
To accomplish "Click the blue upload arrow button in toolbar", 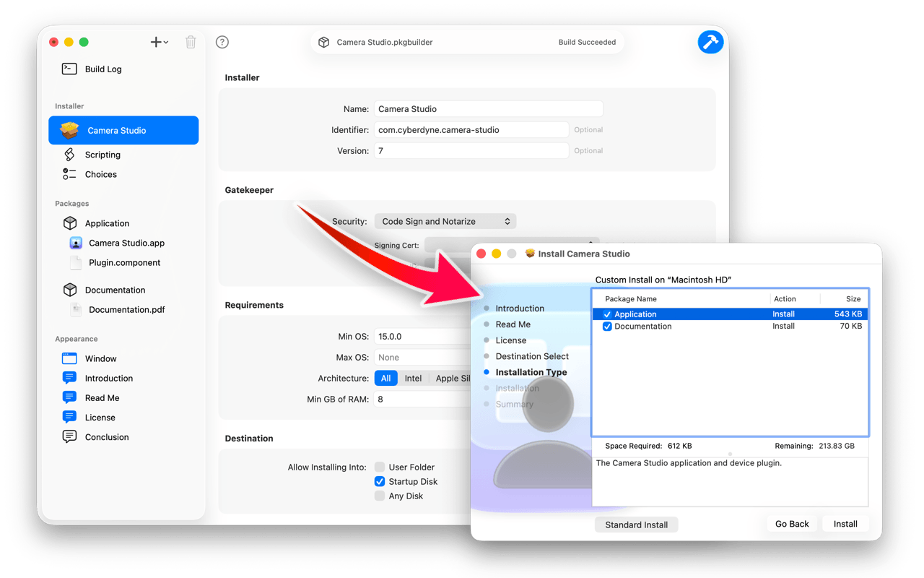I will (x=710, y=42).
